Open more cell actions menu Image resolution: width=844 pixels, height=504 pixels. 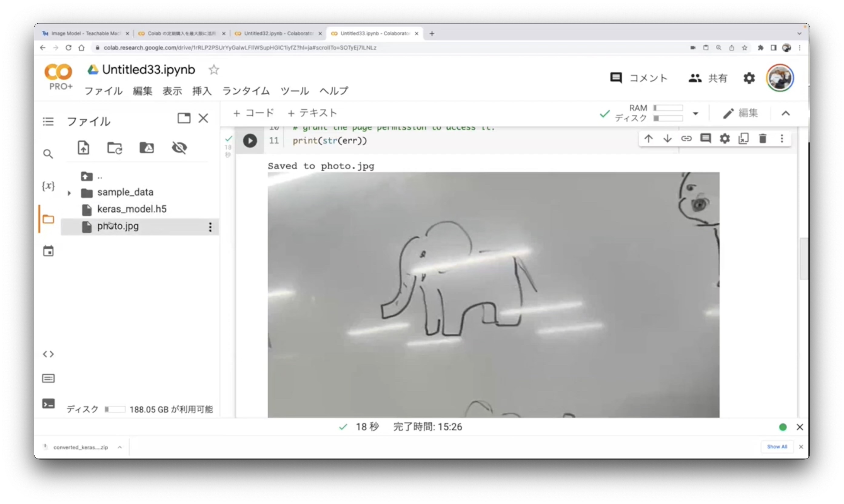tap(782, 138)
